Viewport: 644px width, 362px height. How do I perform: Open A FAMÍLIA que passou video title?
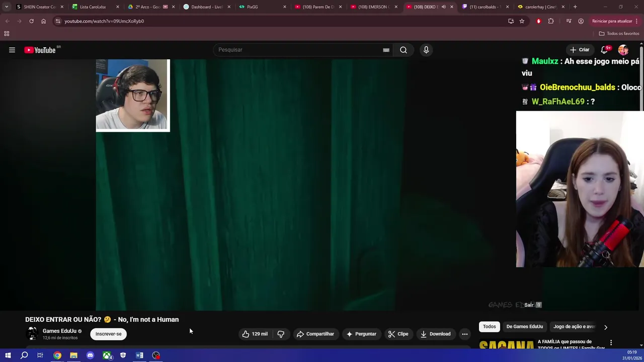[x=571, y=344]
